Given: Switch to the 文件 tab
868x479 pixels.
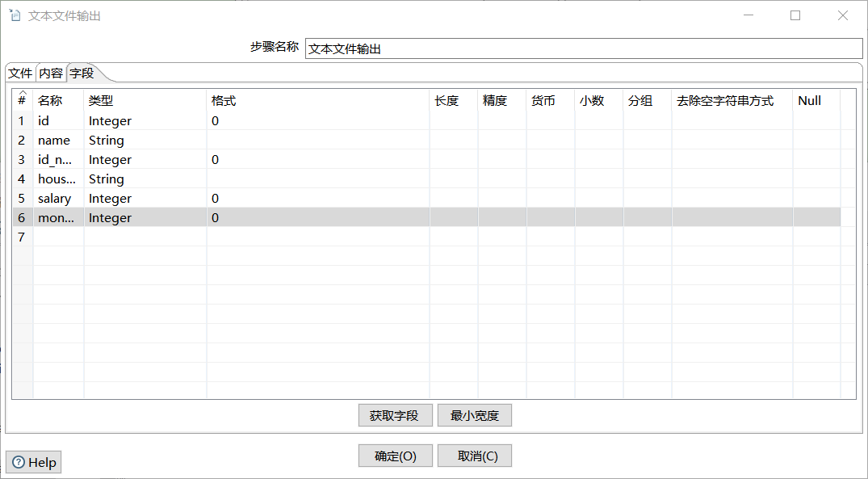Looking at the screenshot, I should (20, 73).
